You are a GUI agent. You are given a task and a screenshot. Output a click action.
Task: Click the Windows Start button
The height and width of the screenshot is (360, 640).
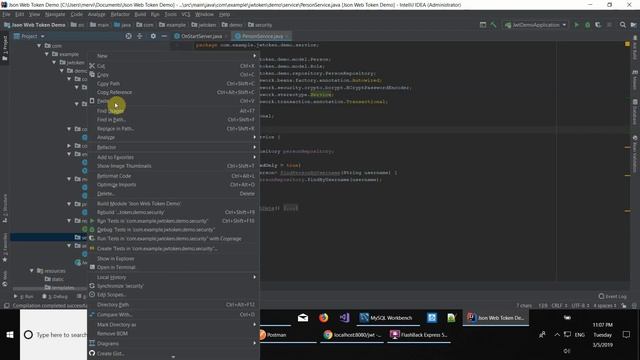(10, 335)
